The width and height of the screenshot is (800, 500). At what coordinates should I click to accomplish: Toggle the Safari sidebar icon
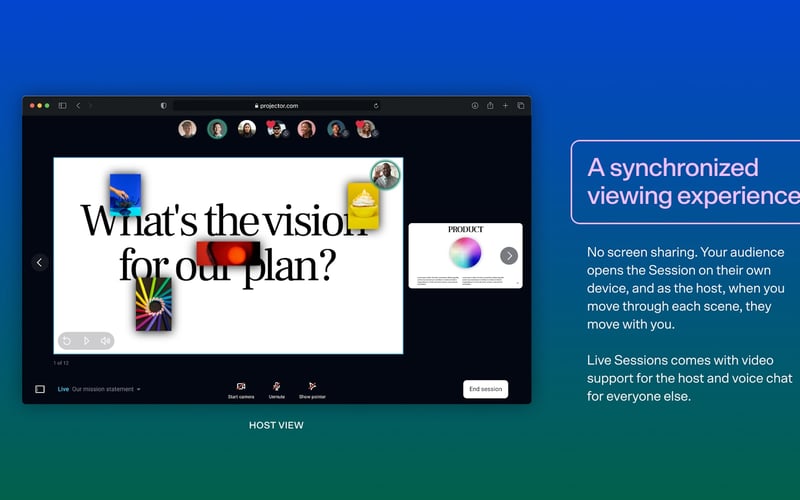click(62, 106)
